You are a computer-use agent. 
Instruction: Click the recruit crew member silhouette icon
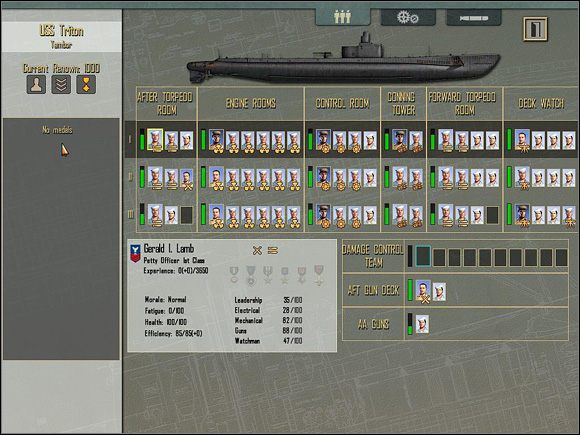pyautogui.click(x=36, y=84)
